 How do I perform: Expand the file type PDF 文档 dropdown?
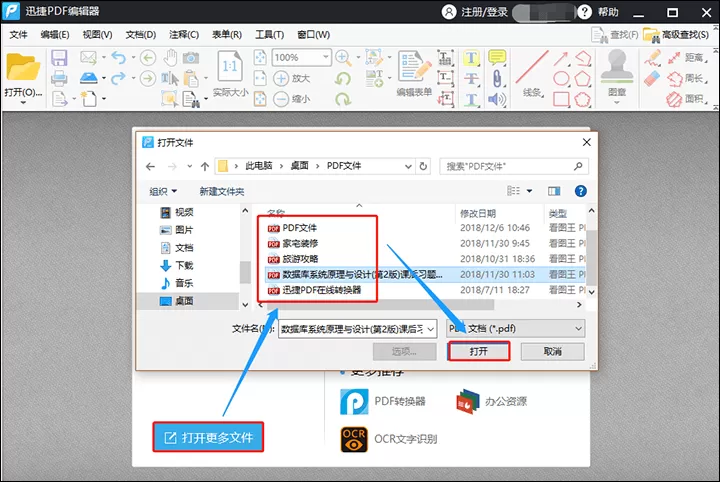[578, 329]
